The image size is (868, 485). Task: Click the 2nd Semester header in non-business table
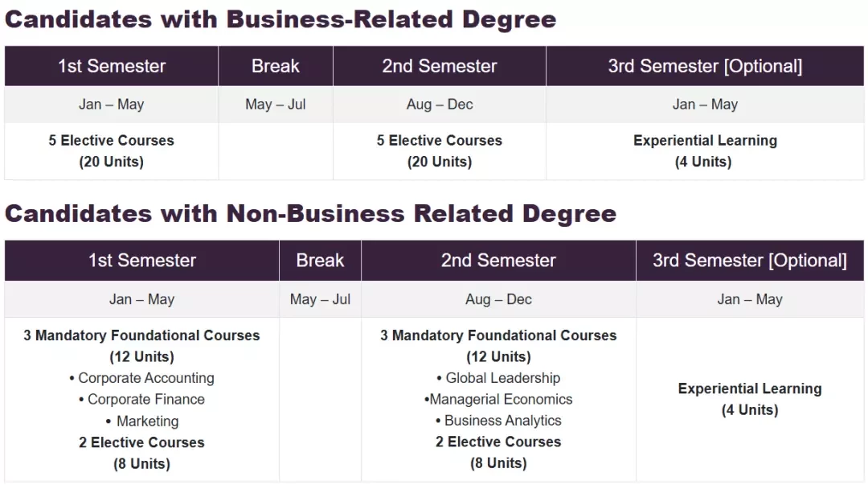pos(498,261)
